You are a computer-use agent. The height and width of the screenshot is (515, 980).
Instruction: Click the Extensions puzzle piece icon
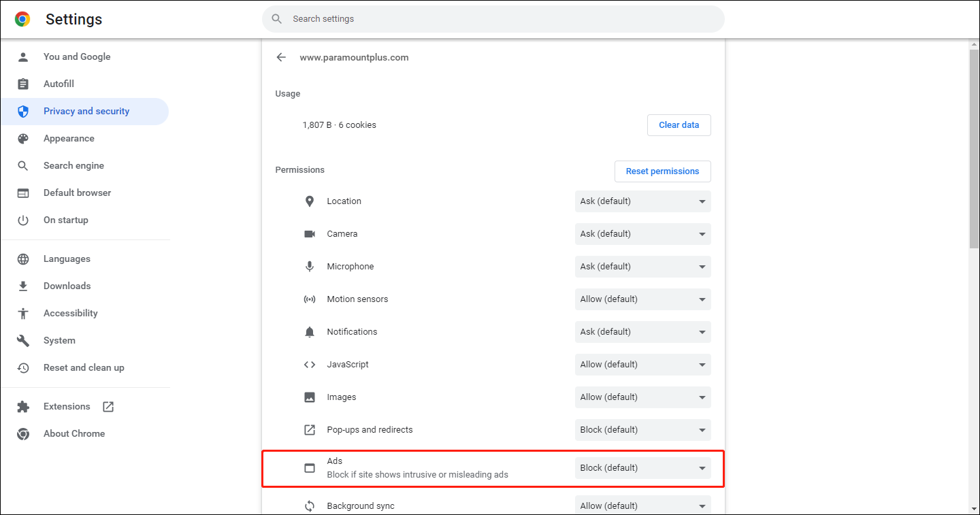click(x=23, y=406)
